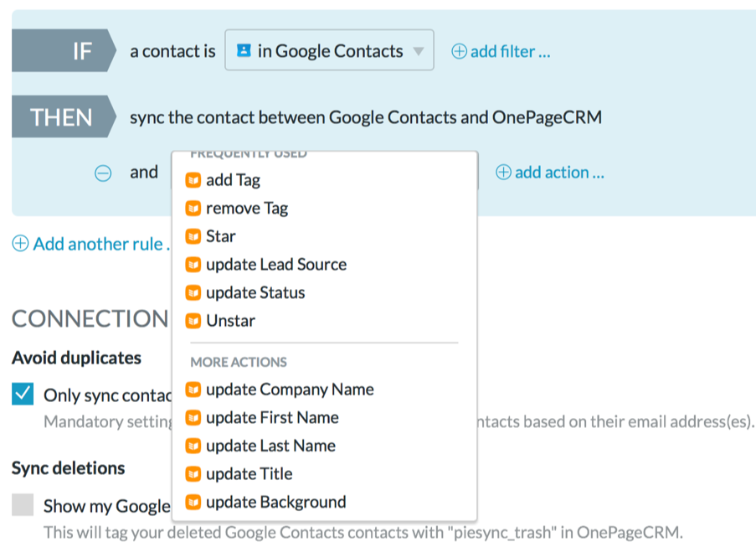Image resolution: width=756 pixels, height=542 pixels.
Task: Click the OnePageCRM icon beside Unstar
Action: tap(193, 321)
